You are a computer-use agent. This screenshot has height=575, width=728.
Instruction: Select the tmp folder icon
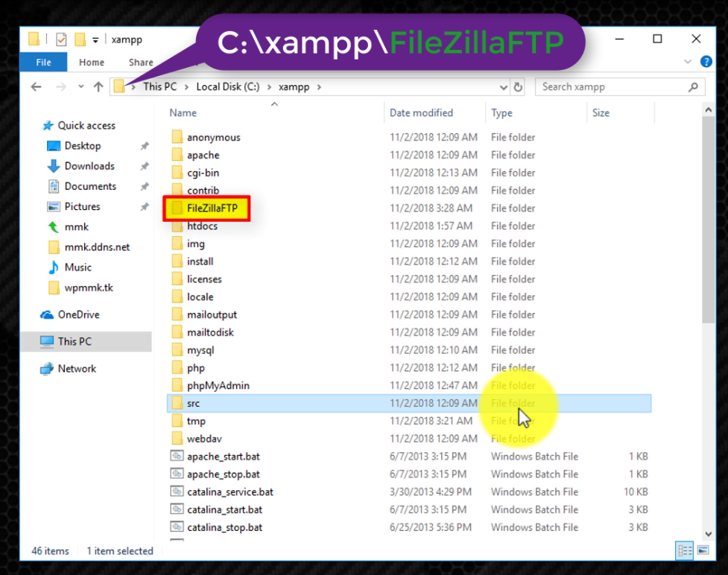coord(177,421)
